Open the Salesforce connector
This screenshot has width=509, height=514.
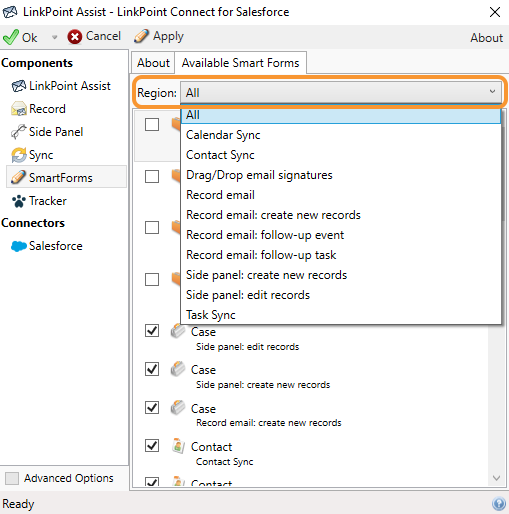pyautogui.click(x=56, y=246)
